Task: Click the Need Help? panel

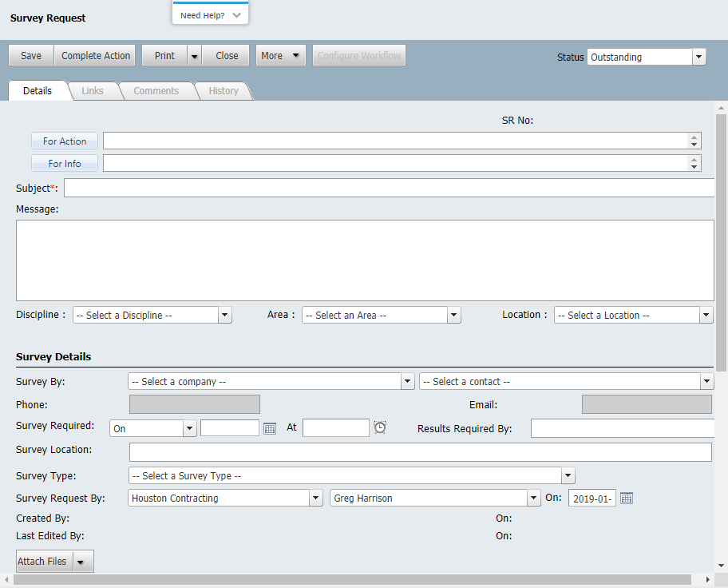Action: click(210, 14)
